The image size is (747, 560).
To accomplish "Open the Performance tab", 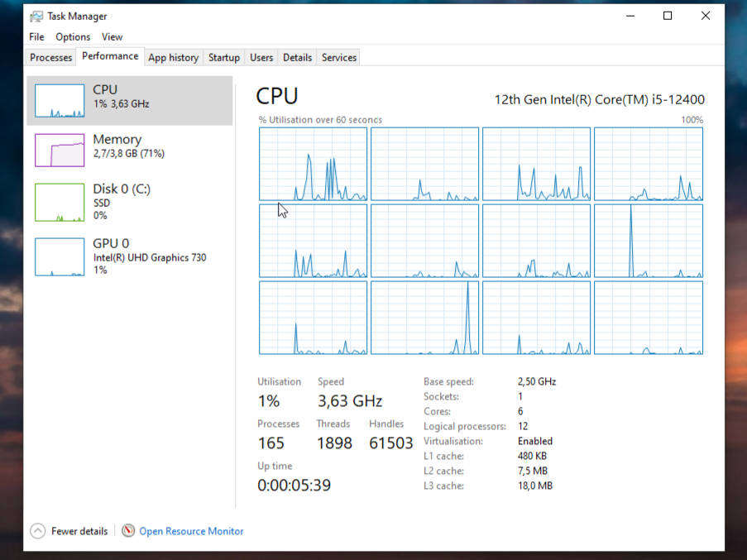I will click(110, 56).
